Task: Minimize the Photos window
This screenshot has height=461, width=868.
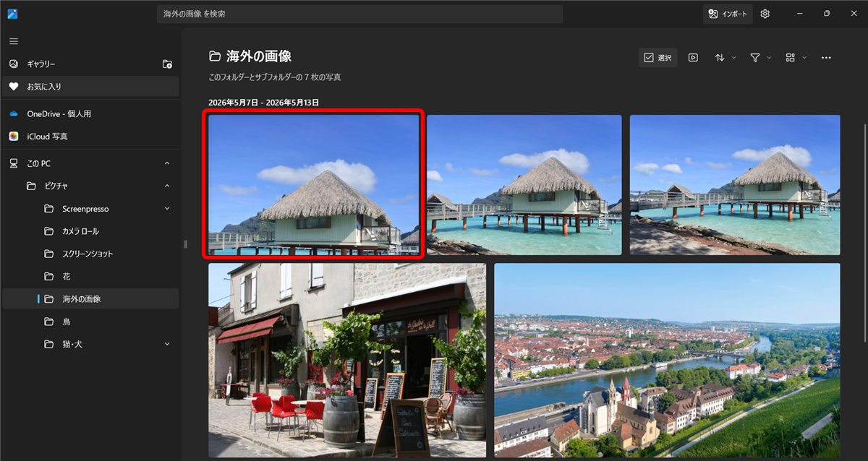Action: coord(801,14)
